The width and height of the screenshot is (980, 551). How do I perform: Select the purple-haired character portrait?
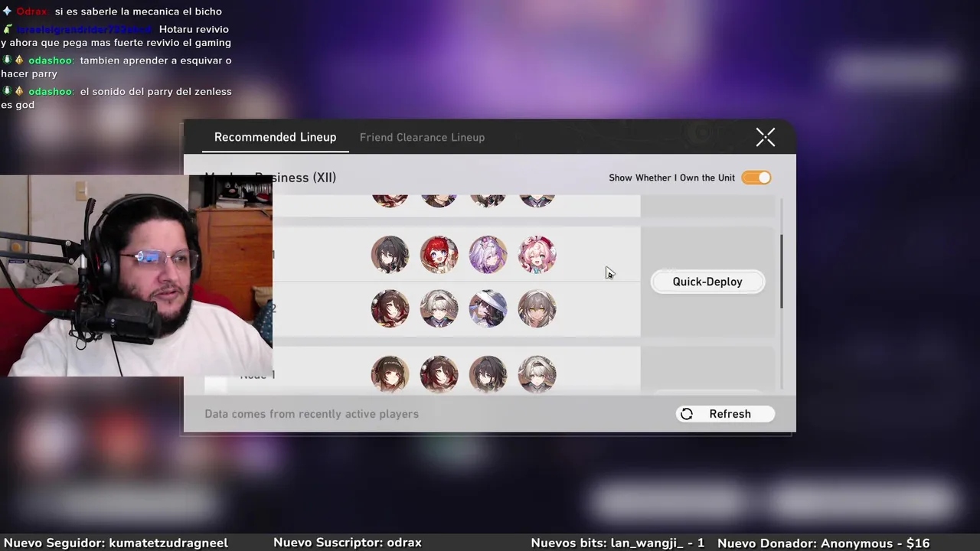[488, 255]
